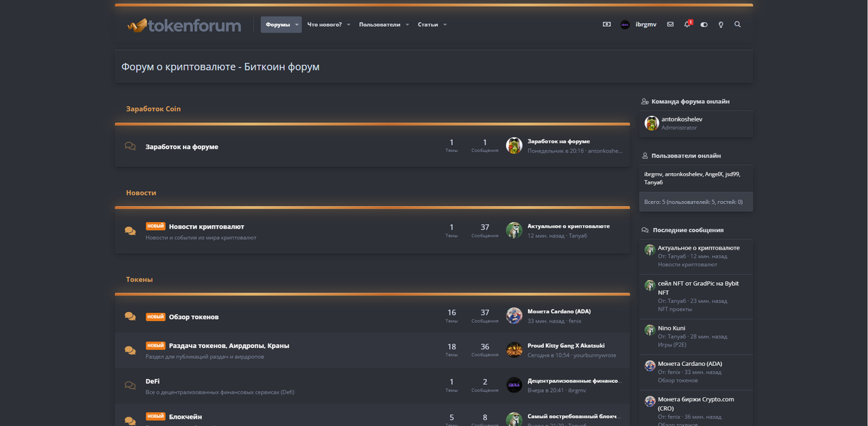Click chat icon beside Новости криптовалют
Screen dimensions: 868x426
(x=130, y=231)
